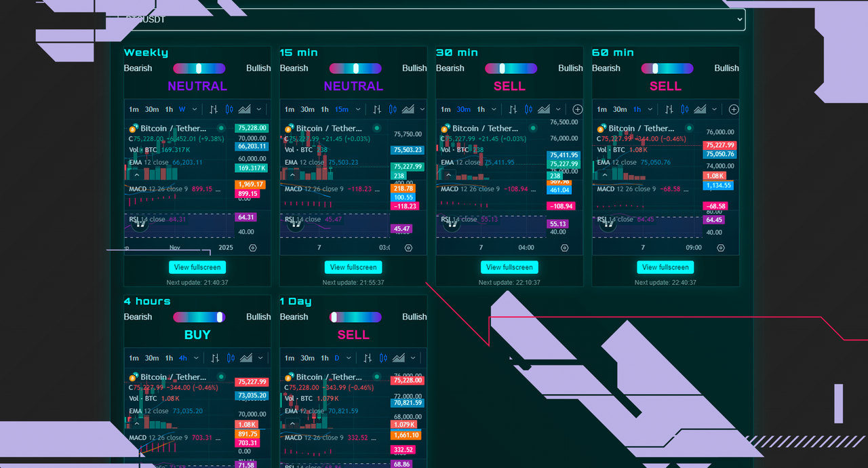
Task: Click 1 Day bearish-bullish sentiment slider
Action: 355,317
